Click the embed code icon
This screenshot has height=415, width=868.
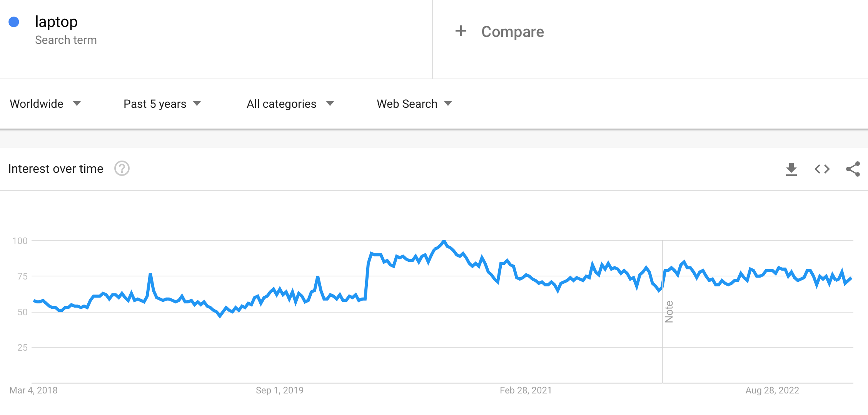click(x=822, y=169)
